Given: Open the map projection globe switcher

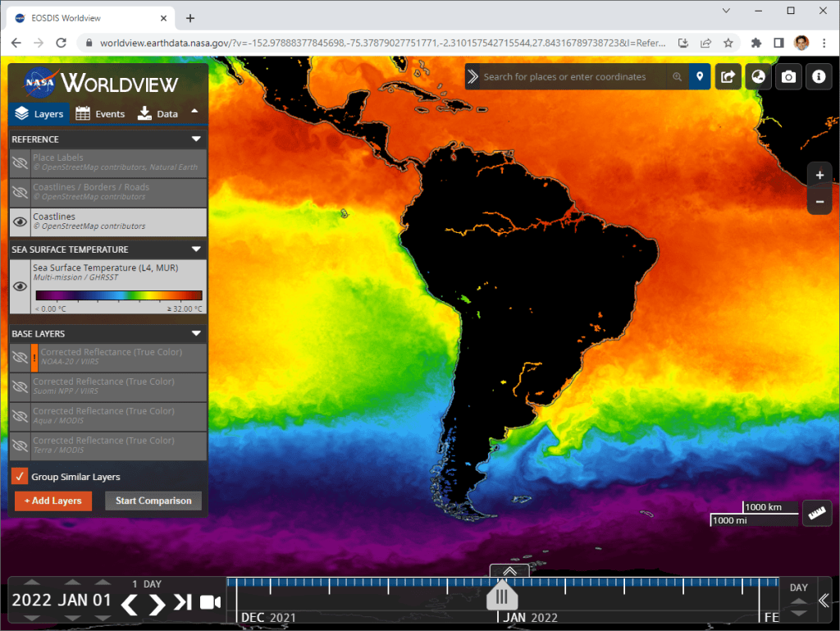Looking at the screenshot, I should coord(758,76).
